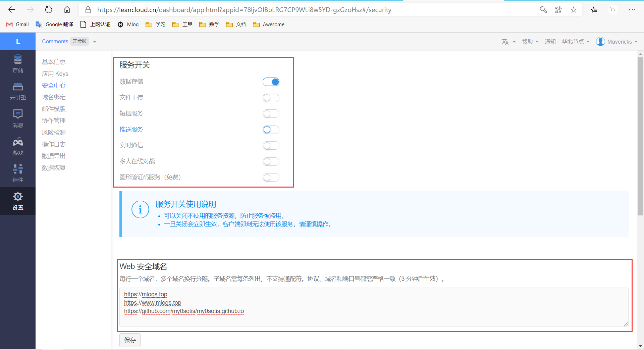
Task: Open the 数据恢复 page
Action: pos(54,168)
